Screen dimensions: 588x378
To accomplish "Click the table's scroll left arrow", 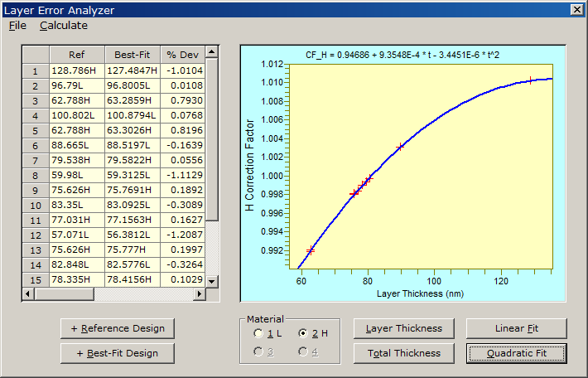I will tap(28, 294).
